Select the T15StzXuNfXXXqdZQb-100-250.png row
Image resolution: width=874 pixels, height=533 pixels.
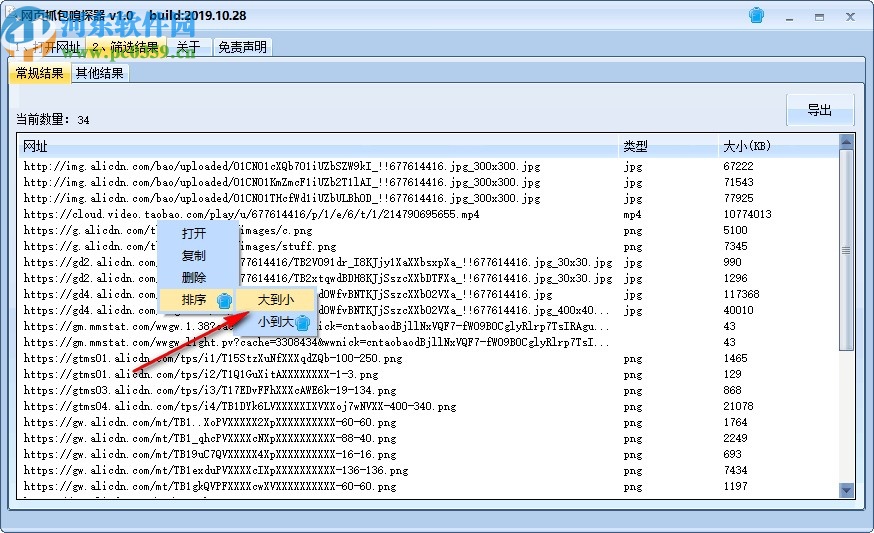428,358
